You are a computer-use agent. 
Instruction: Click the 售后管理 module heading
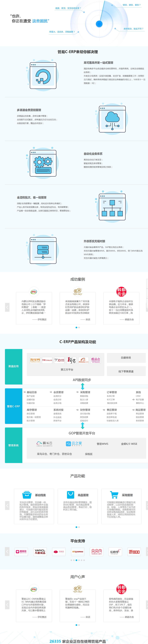tap(112, 410)
